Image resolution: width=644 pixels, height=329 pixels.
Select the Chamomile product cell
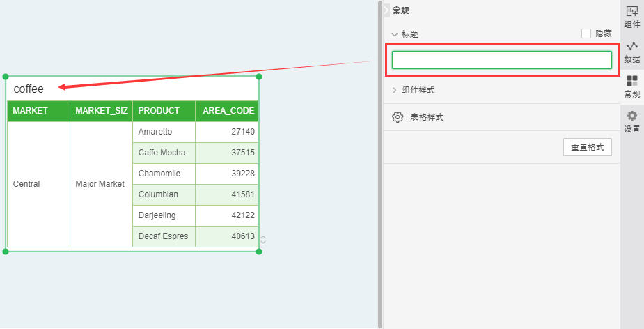pyautogui.click(x=159, y=174)
